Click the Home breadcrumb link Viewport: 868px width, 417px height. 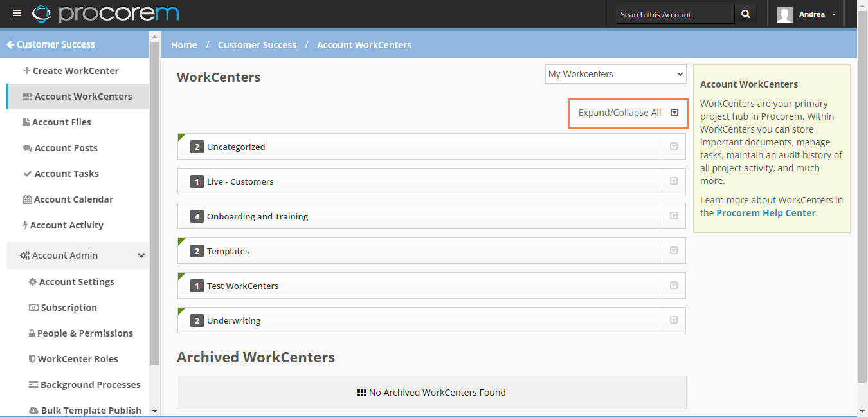tap(184, 45)
